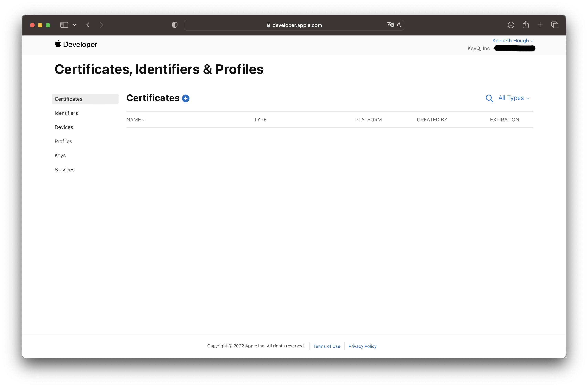This screenshot has height=387, width=588.
Task: Select the Certificates section in the sidebar
Action: pyautogui.click(x=68, y=99)
